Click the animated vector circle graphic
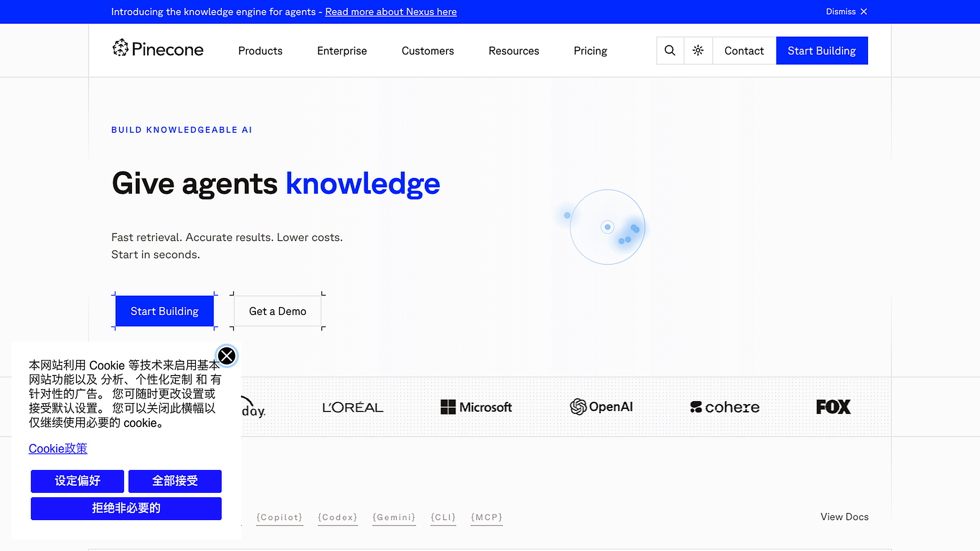The image size is (980, 551). [607, 227]
